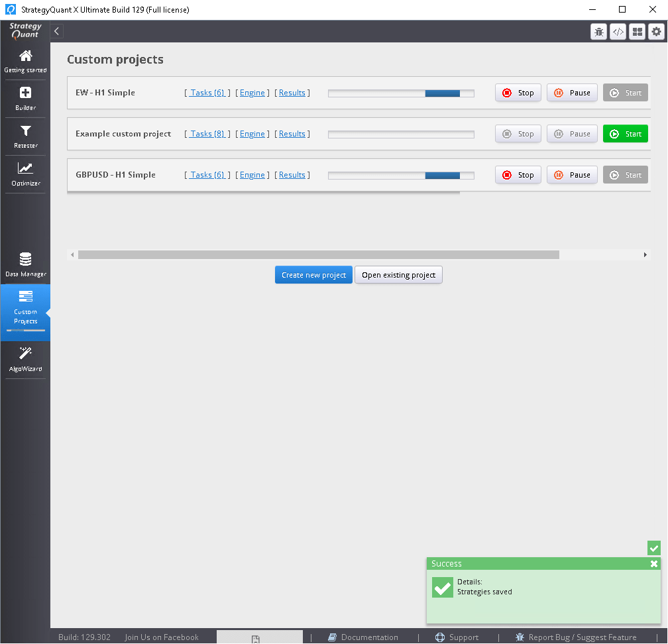Image resolution: width=668 pixels, height=644 pixels.
Task: Stop the GBPUSD - H1 Simple project
Action: click(x=518, y=175)
